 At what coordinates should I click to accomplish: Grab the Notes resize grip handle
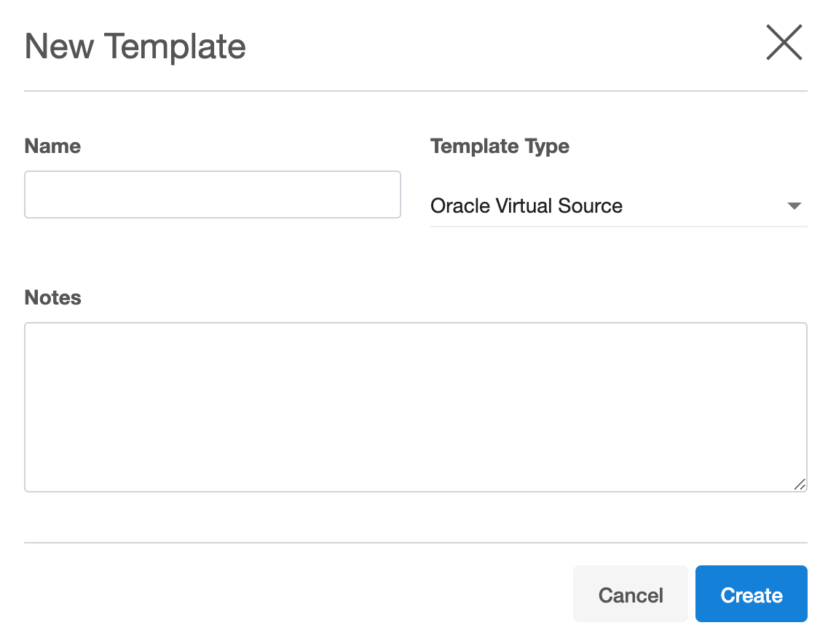[800, 484]
